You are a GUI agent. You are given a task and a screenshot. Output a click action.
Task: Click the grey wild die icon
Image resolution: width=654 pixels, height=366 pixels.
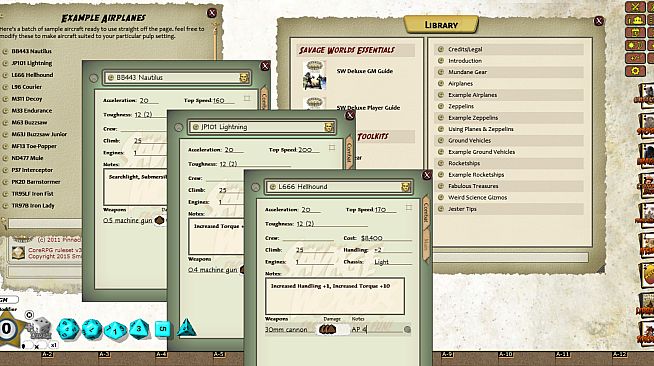click(x=40, y=328)
